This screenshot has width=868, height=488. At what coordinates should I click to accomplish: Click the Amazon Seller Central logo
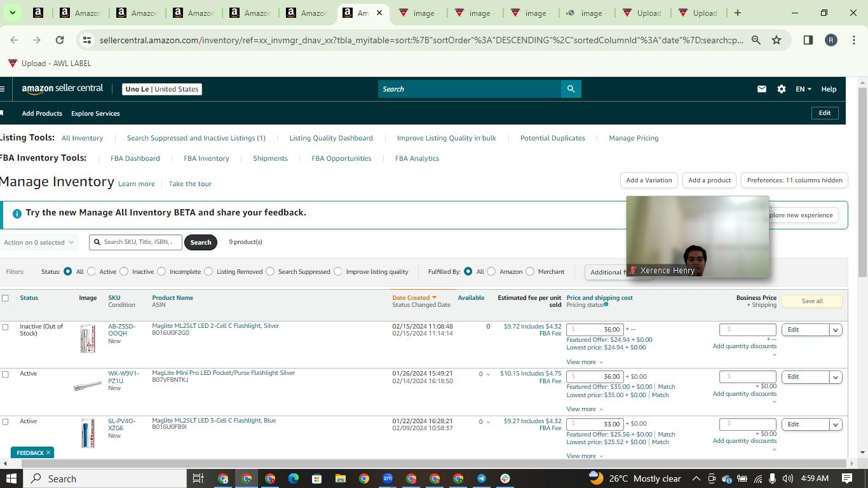point(62,89)
